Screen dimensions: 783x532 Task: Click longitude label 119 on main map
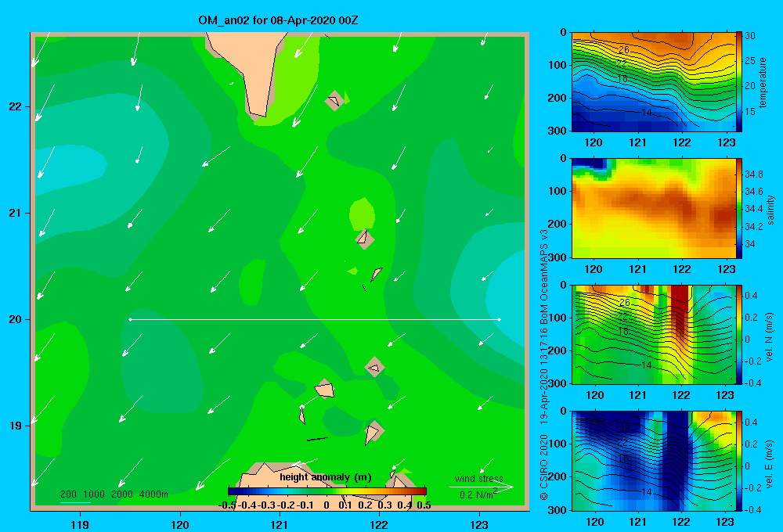pyautogui.click(x=80, y=524)
